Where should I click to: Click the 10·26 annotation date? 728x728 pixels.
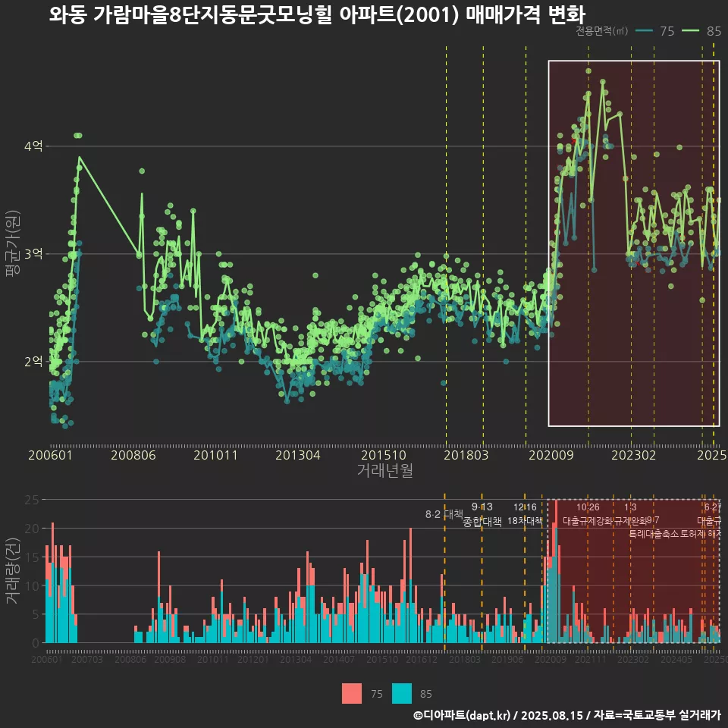point(588,507)
